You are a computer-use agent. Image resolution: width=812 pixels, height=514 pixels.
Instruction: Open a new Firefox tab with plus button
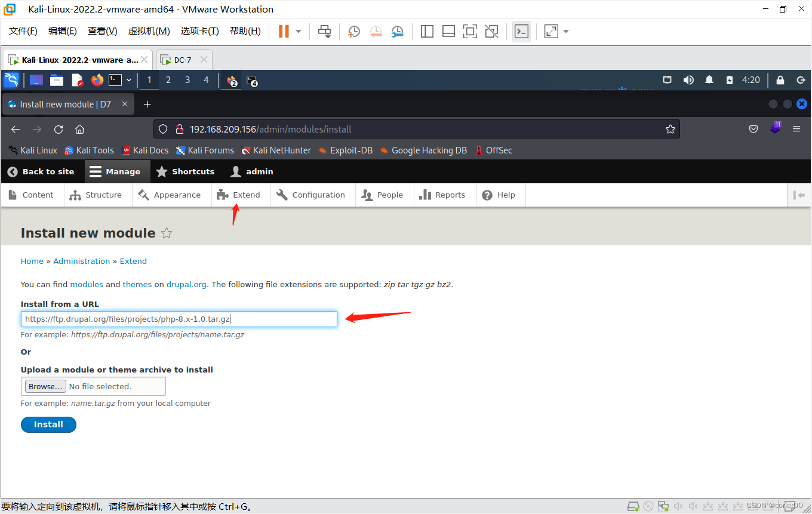click(x=147, y=104)
